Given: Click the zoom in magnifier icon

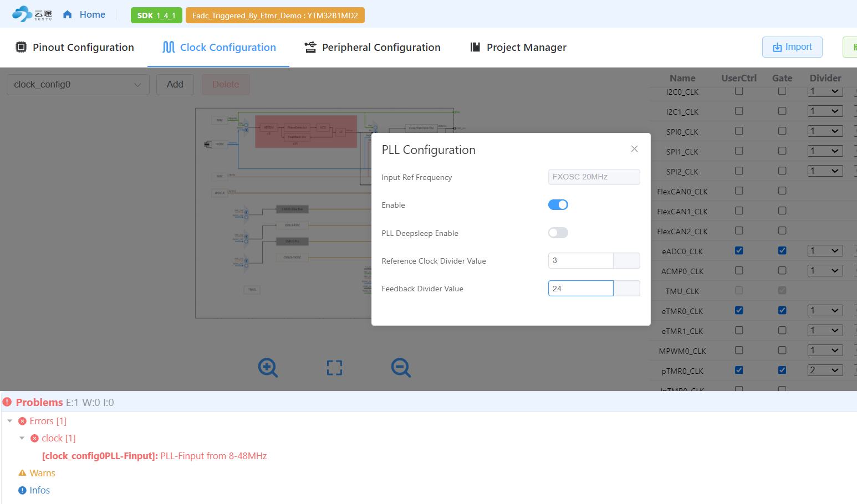Looking at the screenshot, I should point(268,368).
